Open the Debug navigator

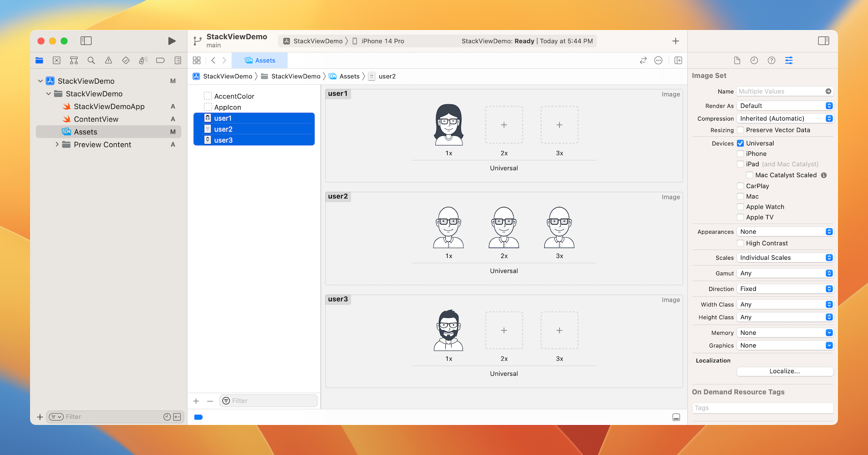tap(143, 60)
